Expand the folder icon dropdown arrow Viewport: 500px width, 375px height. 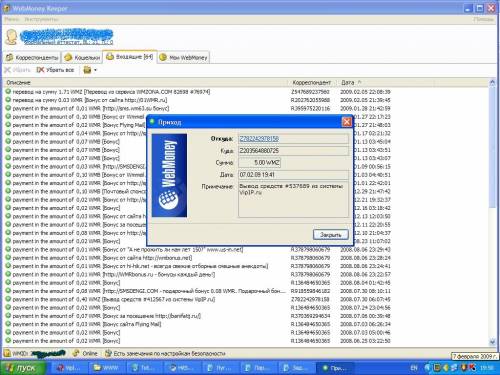point(95,70)
